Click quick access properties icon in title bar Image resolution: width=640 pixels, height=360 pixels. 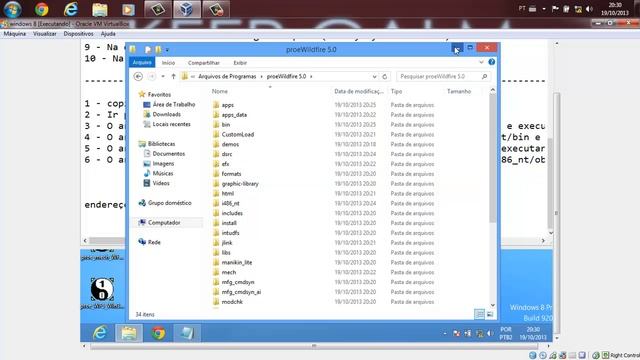click(148, 49)
